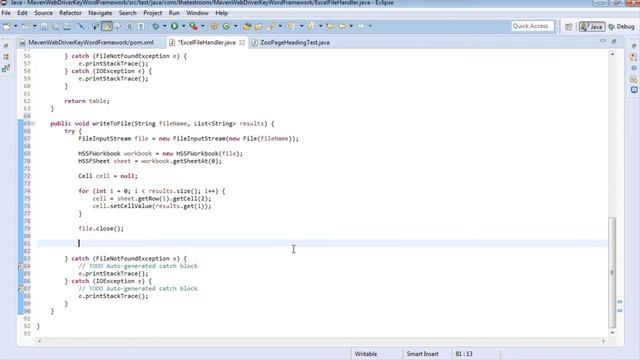Image resolution: width=640 pixels, height=360 pixels.
Task: Click the blue bottom icon in right trim bar
Action: (x=634, y=89)
